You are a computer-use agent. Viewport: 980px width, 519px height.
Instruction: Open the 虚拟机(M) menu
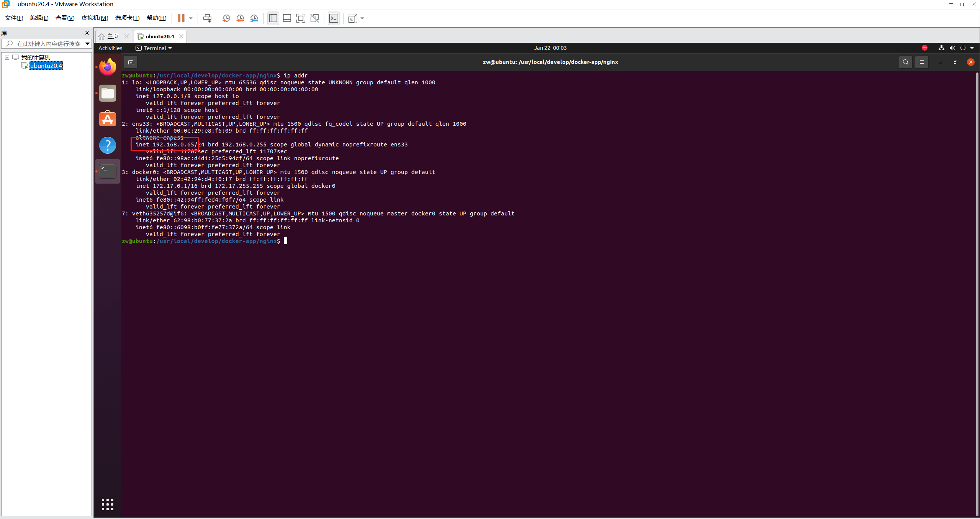[x=95, y=18]
